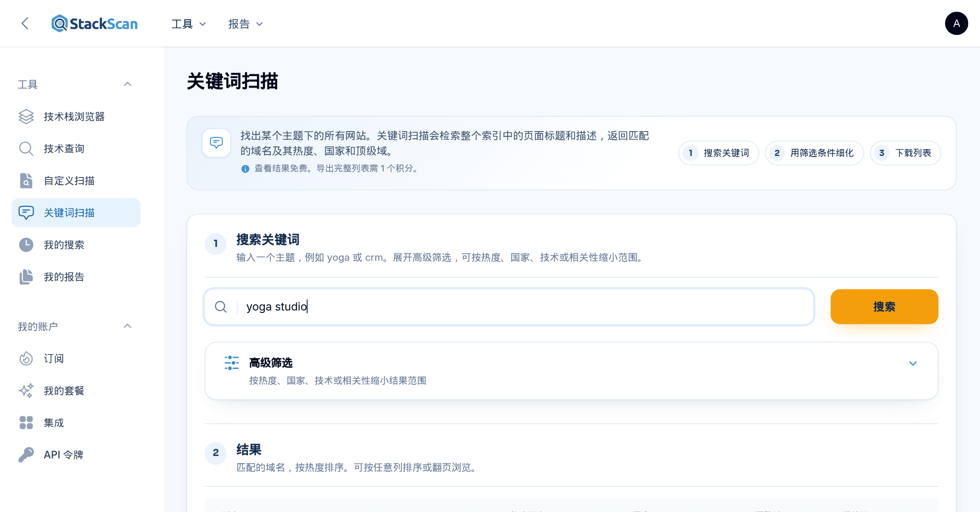Go to 技术栈浏览器 in sidebar
Viewport: 980px width, 512px height.
click(x=76, y=117)
